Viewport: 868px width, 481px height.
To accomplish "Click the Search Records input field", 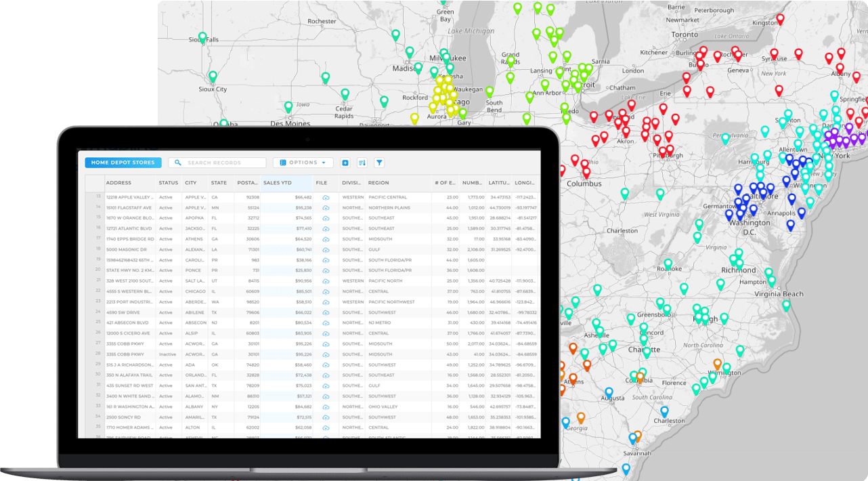I will [x=217, y=163].
